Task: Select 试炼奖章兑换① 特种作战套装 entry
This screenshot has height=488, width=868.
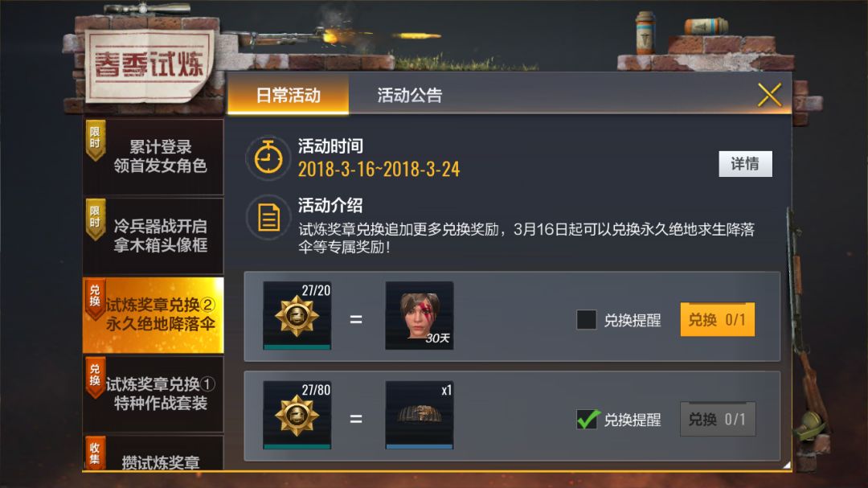Action: [x=154, y=394]
